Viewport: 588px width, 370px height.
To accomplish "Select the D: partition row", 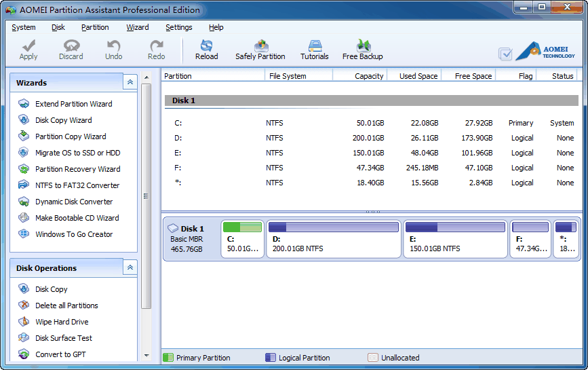I will click(372, 138).
